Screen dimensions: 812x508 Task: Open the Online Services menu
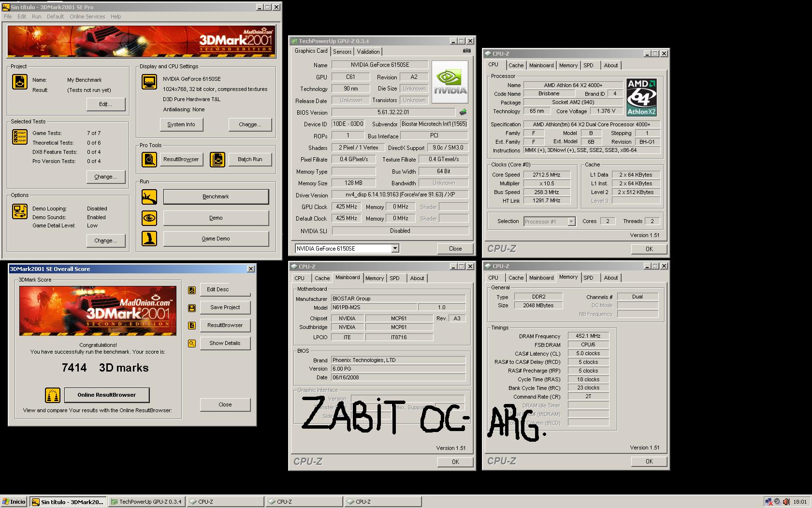point(87,16)
